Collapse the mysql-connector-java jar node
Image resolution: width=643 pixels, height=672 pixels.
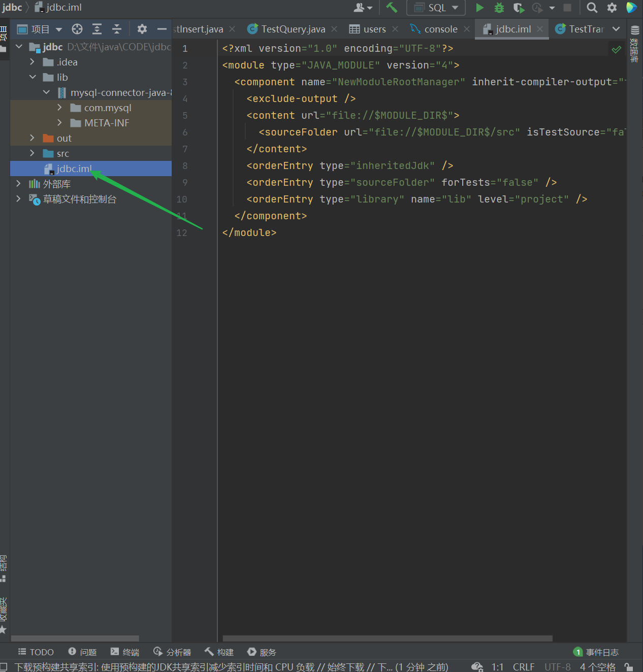[46, 92]
